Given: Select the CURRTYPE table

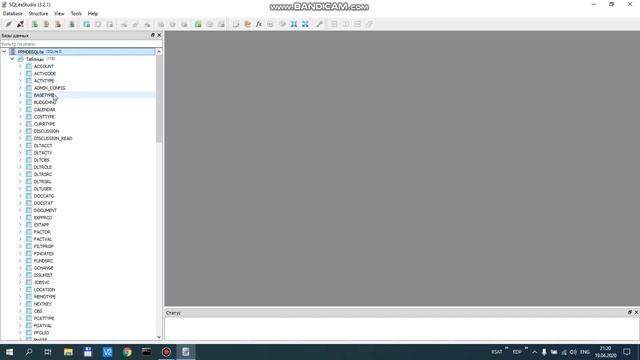Looking at the screenshot, I should (x=44, y=124).
